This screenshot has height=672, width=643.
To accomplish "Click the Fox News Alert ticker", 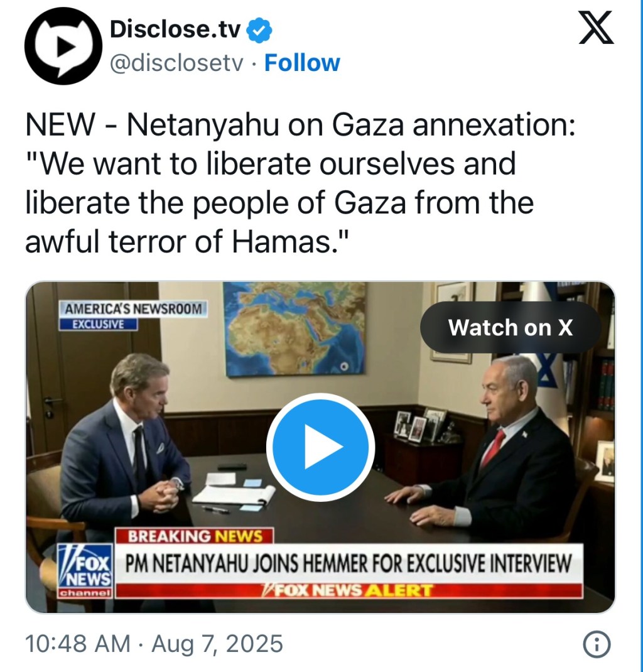I will [x=349, y=590].
